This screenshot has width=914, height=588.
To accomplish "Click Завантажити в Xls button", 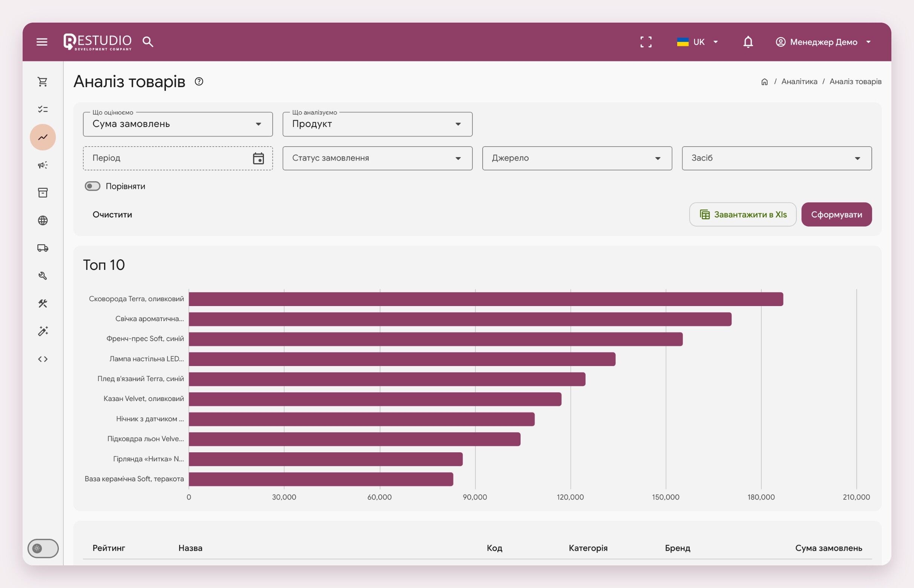I will coord(742,214).
